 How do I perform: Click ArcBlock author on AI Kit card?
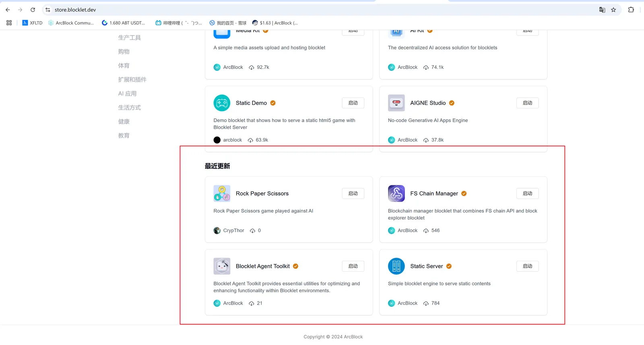click(x=407, y=67)
